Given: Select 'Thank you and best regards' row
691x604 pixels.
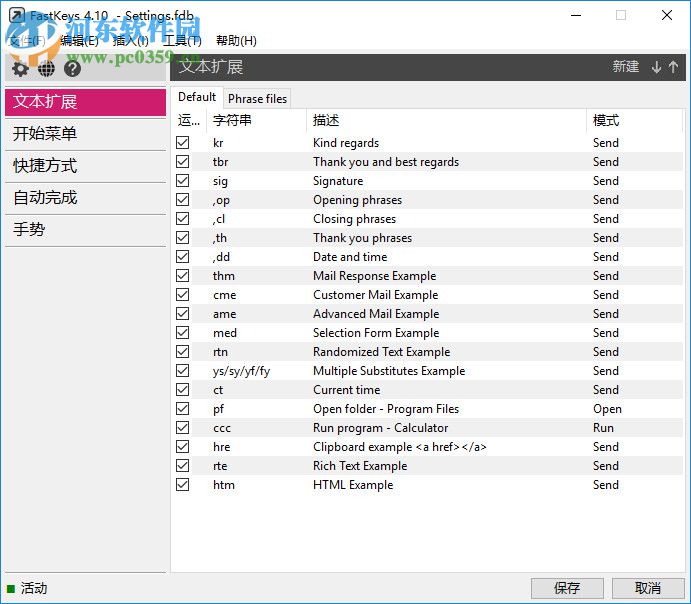Looking at the screenshot, I should coord(428,162).
